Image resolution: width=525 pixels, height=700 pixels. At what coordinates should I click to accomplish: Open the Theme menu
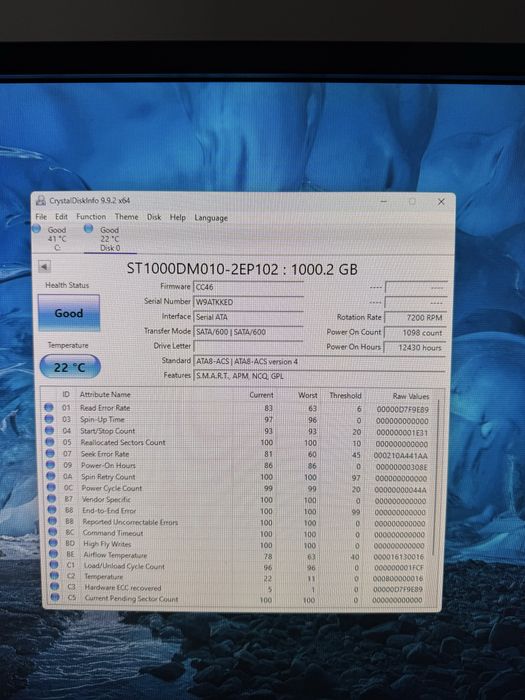[x=126, y=217]
